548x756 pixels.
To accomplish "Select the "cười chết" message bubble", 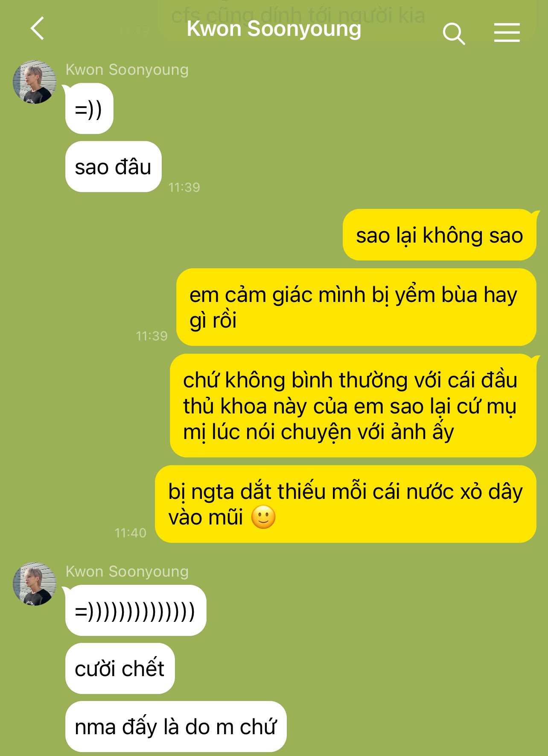I will pos(120,668).
